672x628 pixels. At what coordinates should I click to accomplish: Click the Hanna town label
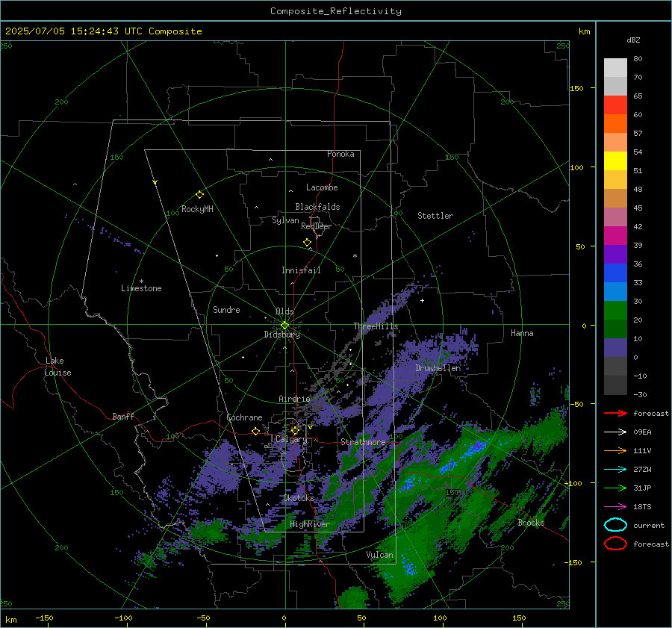click(522, 333)
